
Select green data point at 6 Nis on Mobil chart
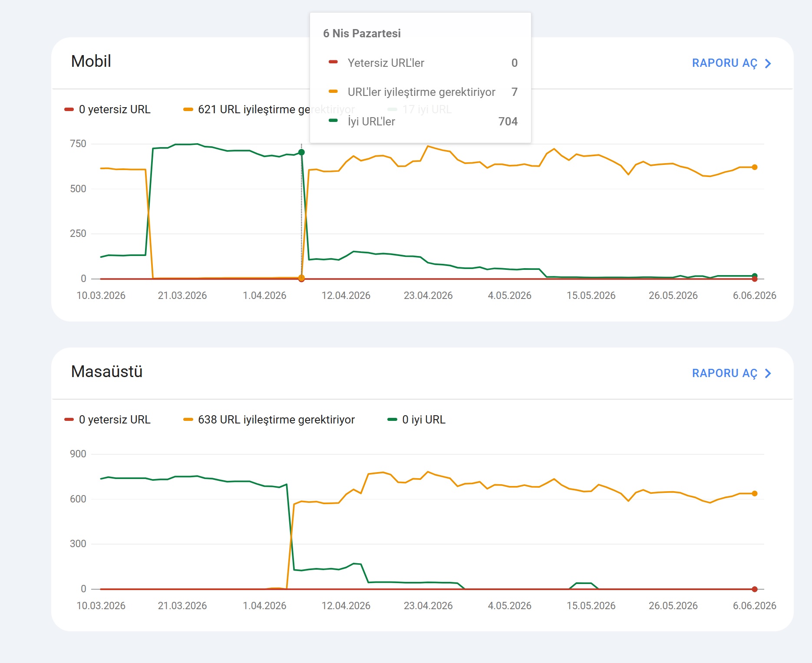coord(301,152)
